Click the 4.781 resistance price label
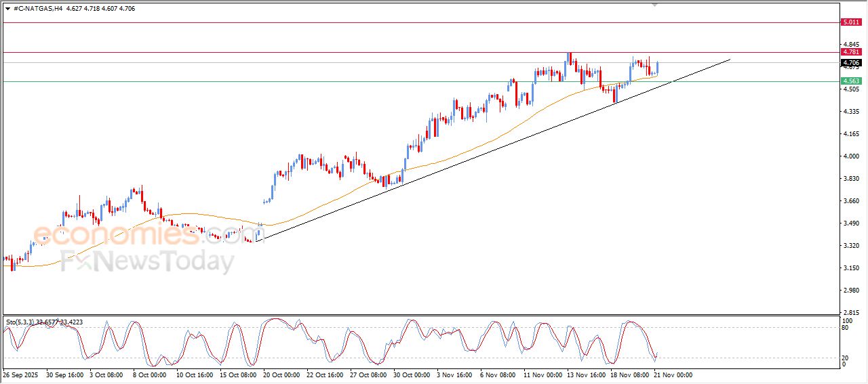 click(850, 52)
